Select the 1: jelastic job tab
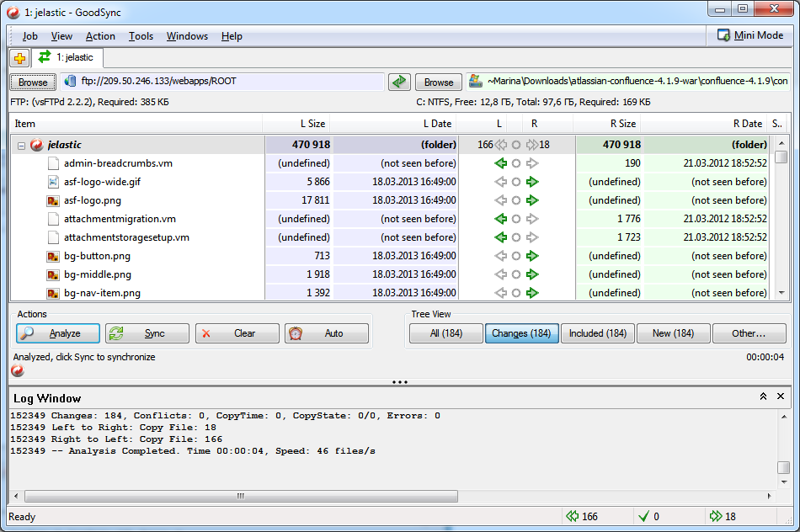The width and height of the screenshot is (800, 532). (67, 57)
